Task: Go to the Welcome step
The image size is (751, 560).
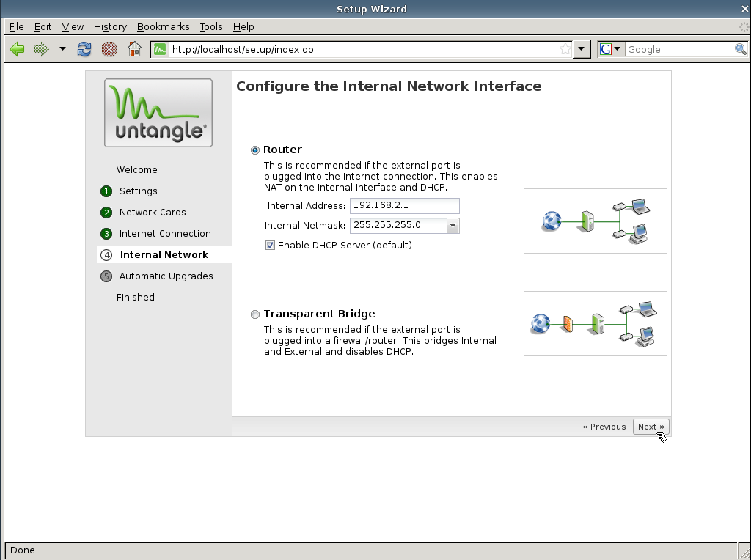Action: tap(136, 170)
